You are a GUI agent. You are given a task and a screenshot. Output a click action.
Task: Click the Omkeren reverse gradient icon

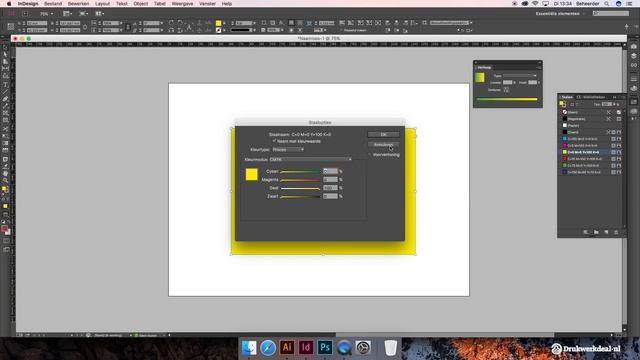[x=506, y=90]
